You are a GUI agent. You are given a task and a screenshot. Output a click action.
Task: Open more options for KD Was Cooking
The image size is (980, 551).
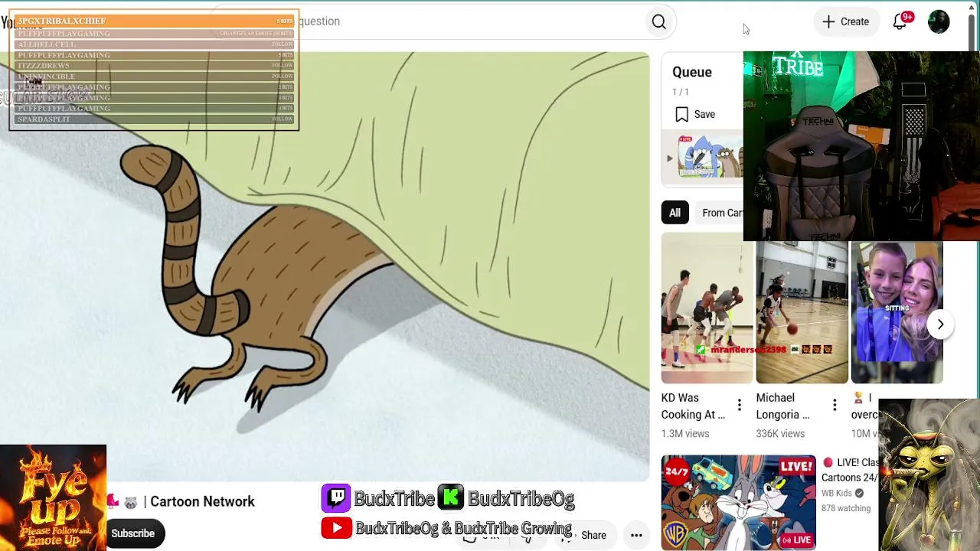click(x=739, y=406)
